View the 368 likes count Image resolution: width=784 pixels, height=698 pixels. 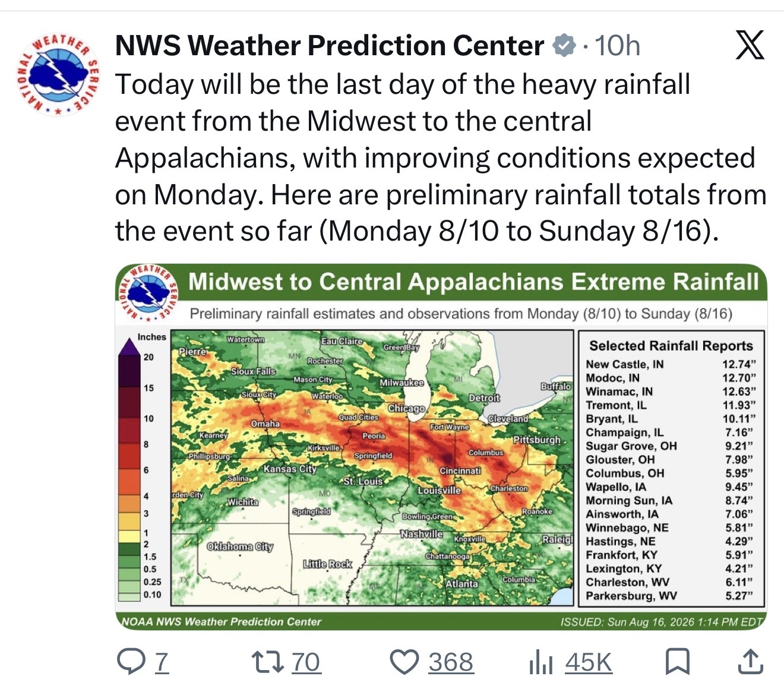[451, 662]
